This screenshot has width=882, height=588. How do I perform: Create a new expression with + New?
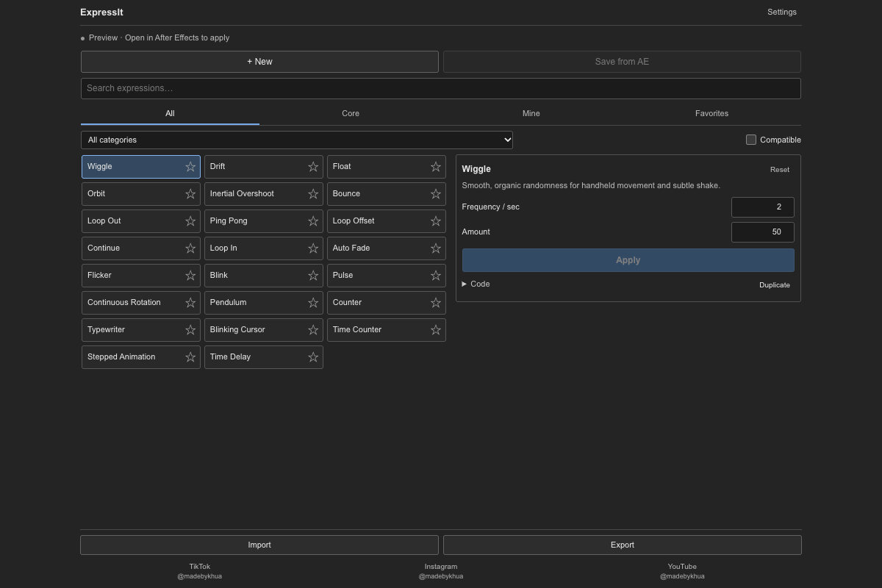tap(259, 62)
